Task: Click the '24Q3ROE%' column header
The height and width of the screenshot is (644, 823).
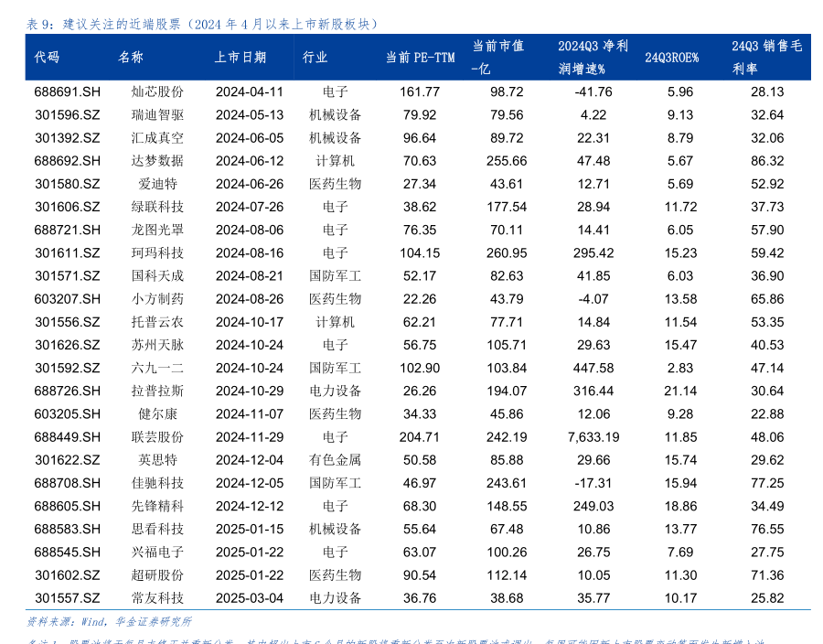Action: click(671, 58)
